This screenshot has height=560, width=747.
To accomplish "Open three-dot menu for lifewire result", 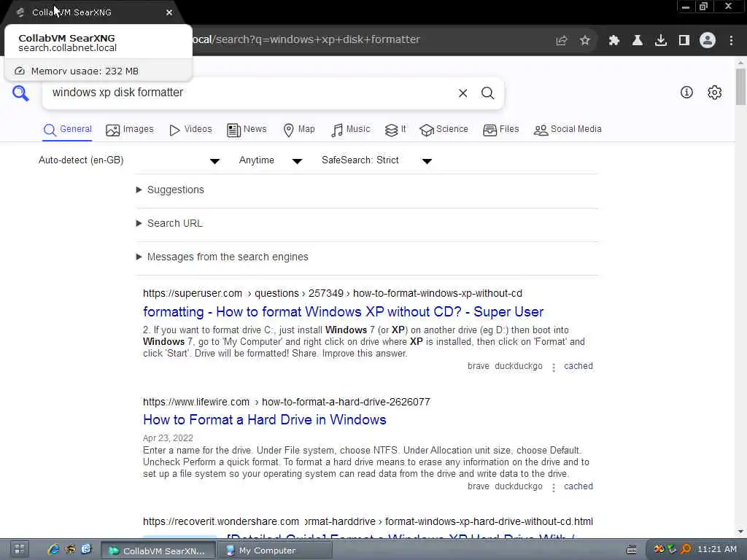I will [x=554, y=488].
